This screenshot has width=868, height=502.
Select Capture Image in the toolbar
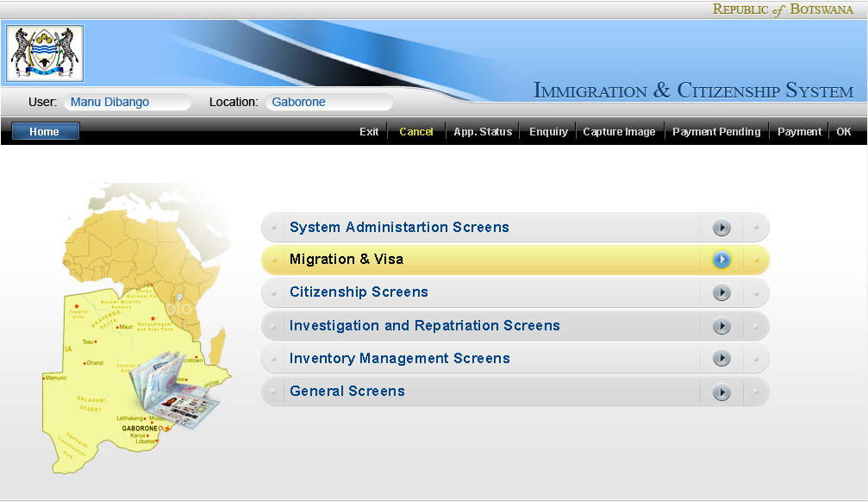pos(619,132)
